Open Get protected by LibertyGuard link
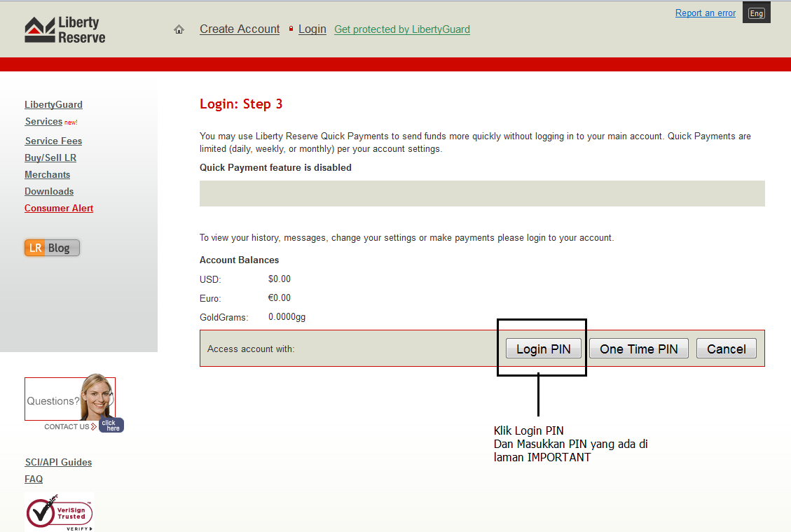This screenshot has width=791, height=532. 402,29
